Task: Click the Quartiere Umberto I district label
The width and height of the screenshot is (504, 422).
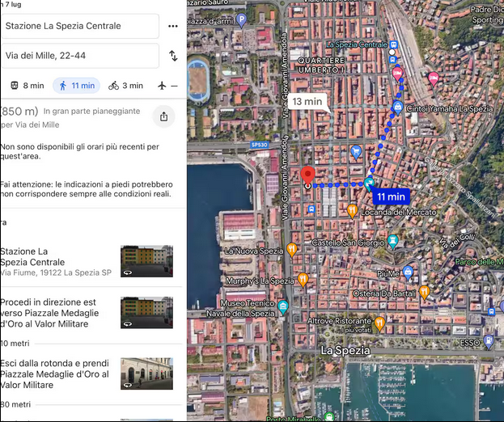Action: point(321,65)
